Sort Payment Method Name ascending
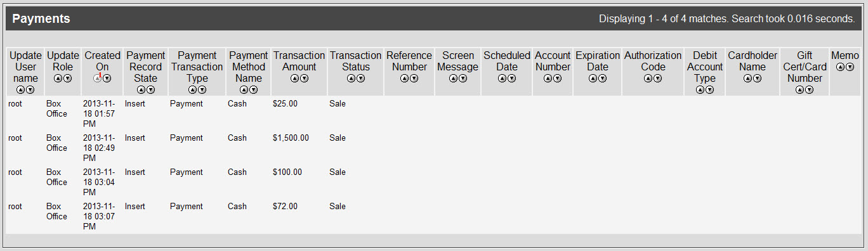The image size is (868, 251). [x=244, y=90]
